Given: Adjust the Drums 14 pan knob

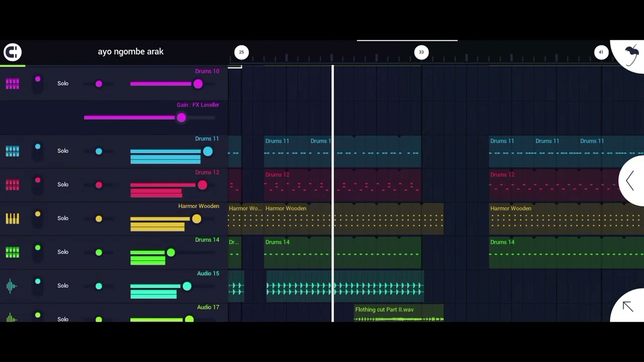Looking at the screenshot, I should (x=99, y=252).
